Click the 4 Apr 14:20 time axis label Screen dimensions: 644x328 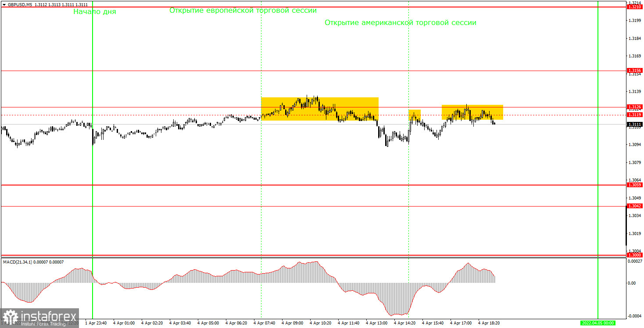[405, 323]
